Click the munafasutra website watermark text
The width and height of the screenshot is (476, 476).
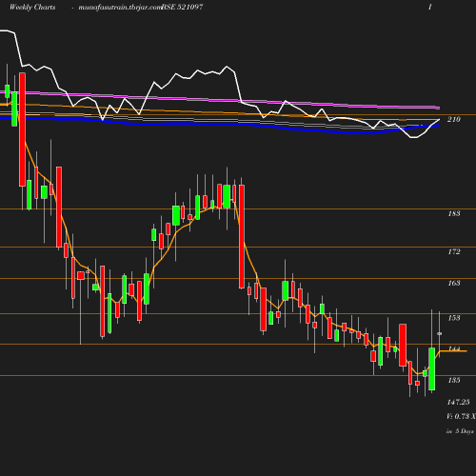coord(120,7)
